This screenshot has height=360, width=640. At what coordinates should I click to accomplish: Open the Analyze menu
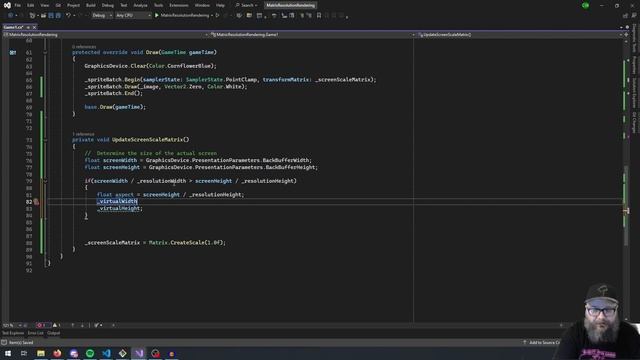[x=140, y=5]
